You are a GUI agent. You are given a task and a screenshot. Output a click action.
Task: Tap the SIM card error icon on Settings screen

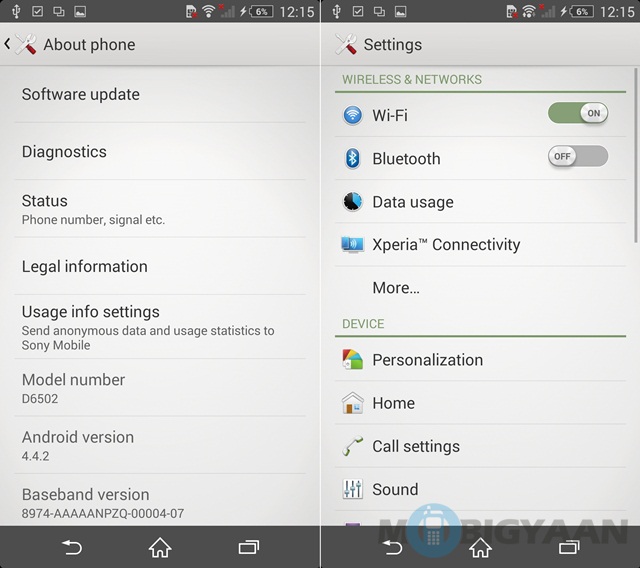512,11
